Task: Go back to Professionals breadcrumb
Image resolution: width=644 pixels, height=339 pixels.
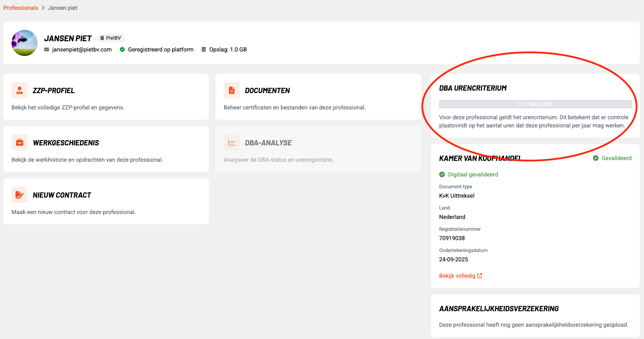Action: click(x=20, y=8)
